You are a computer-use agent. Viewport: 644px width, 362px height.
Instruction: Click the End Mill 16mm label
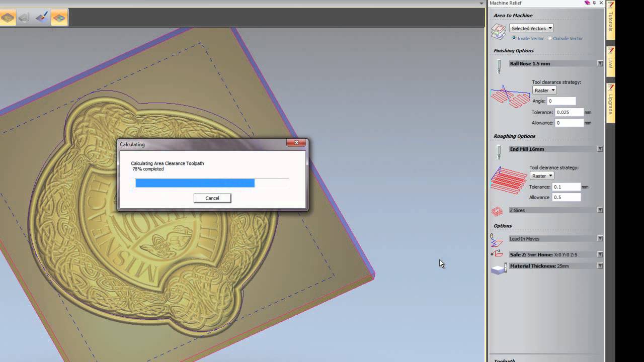527,149
